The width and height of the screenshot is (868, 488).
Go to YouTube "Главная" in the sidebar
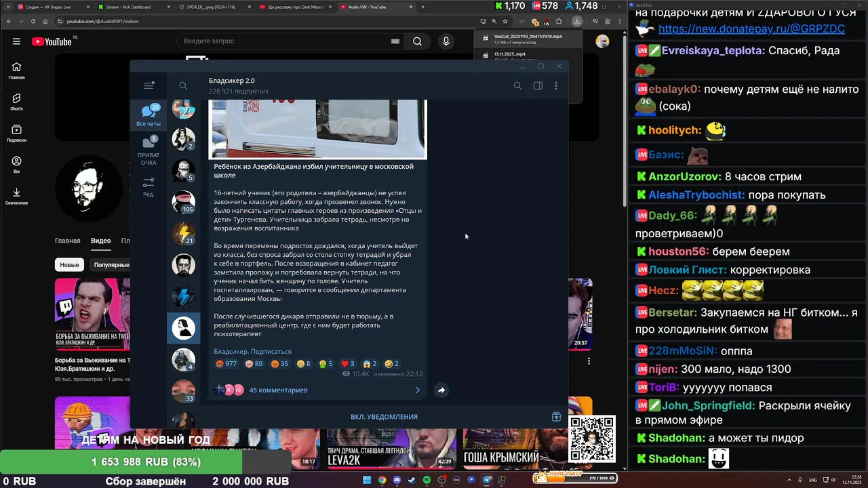[16, 70]
